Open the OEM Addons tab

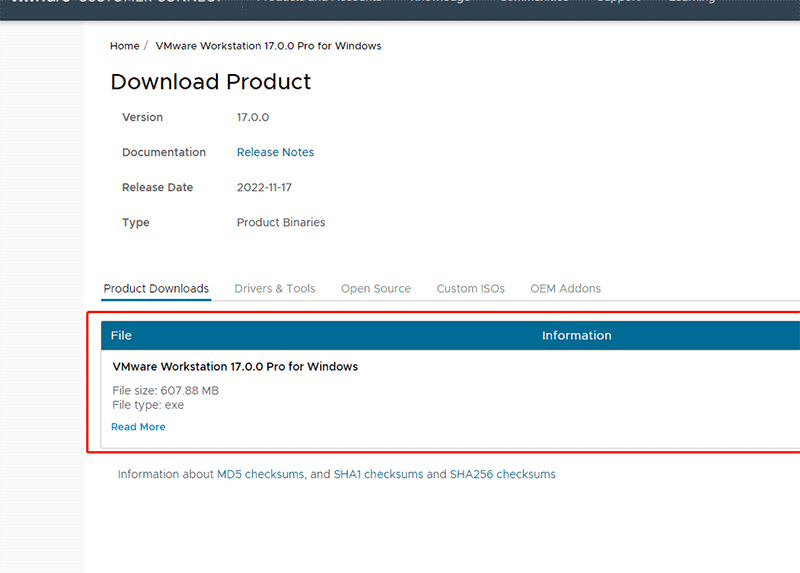pos(565,289)
